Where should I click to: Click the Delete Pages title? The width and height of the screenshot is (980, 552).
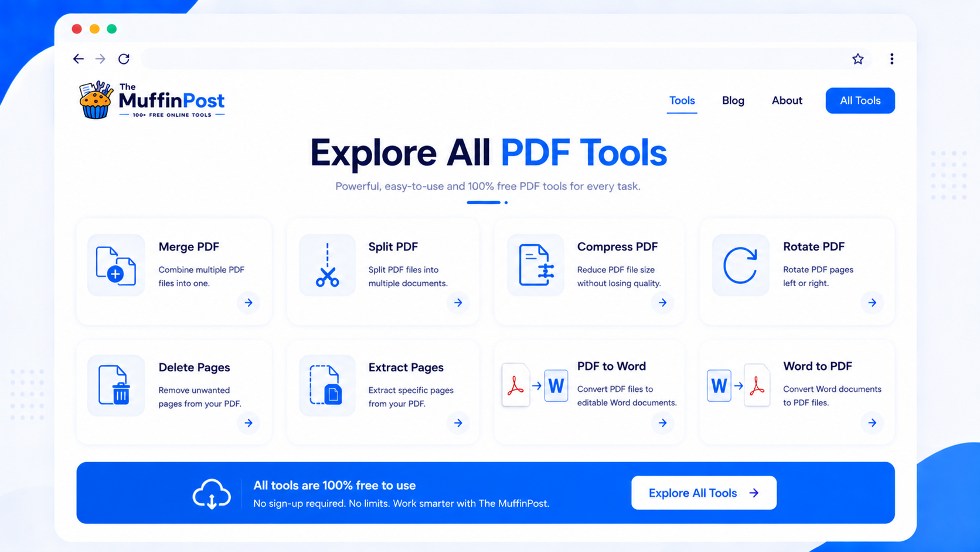[x=194, y=367]
